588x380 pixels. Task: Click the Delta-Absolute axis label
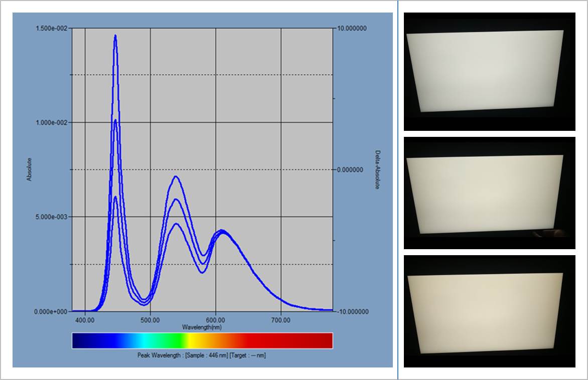tap(378, 170)
